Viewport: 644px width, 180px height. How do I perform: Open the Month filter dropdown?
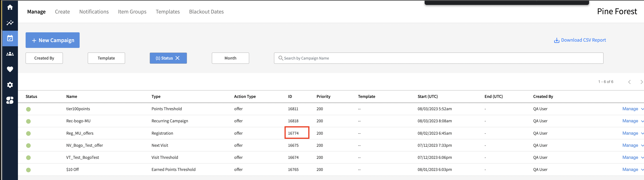point(230,58)
